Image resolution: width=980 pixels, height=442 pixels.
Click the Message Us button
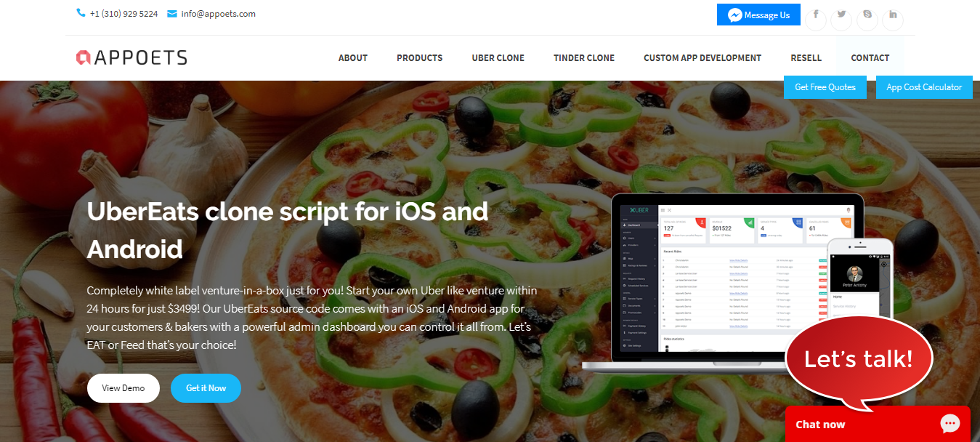[758, 15]
